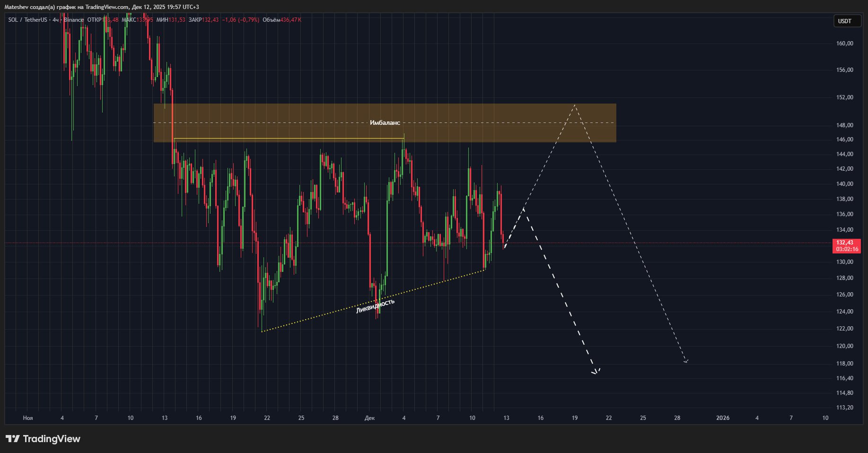Click the Дек month label on time axis

(x=369, y=418)
